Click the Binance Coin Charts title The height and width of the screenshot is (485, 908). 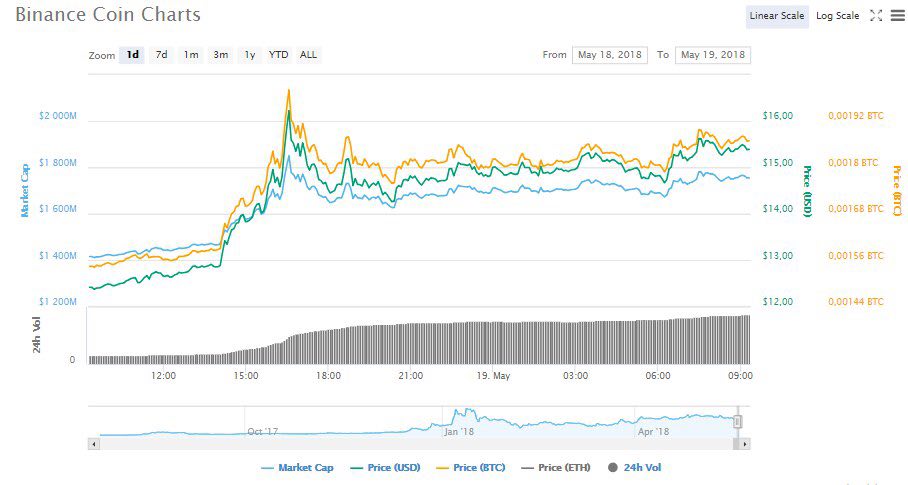[x=108, y=14]
